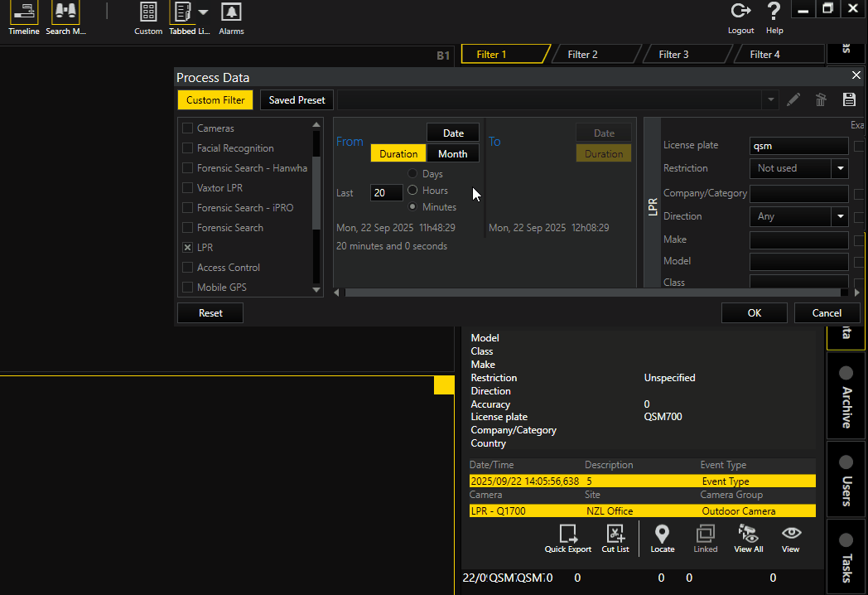This screenshot has width=868, height=595.
Task: Click the horizontal scrollbar in Process Data
Action: [591, 293]
